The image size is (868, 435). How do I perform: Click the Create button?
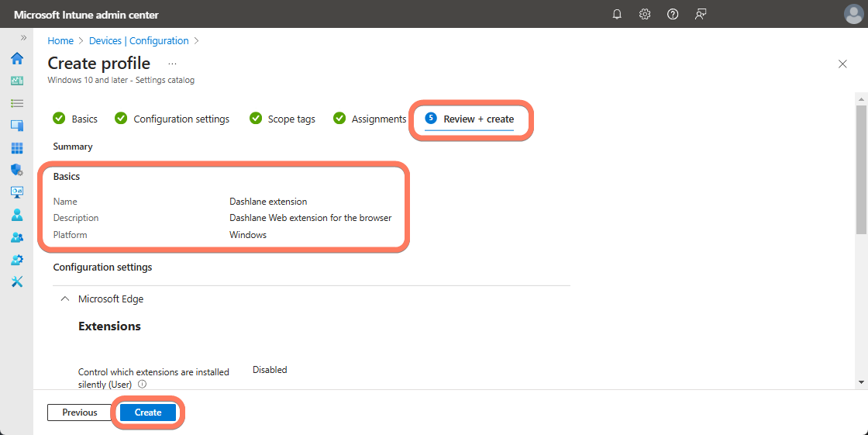tap(148, 413)
